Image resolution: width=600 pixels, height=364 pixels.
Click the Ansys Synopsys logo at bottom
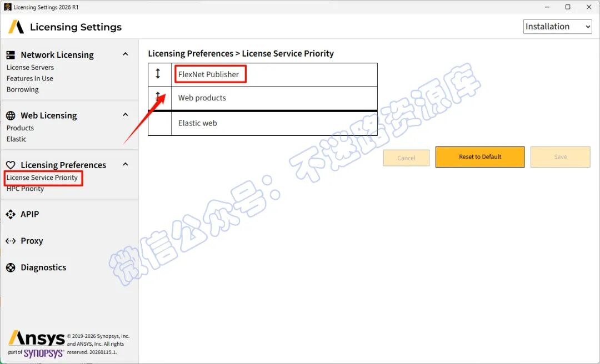pyautogui.click(x=36, y=343)
